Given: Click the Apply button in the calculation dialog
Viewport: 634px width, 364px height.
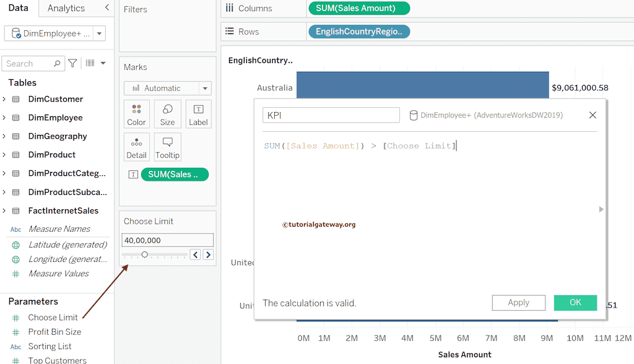Looking at the screenshot, I should [x=518, y=303].
